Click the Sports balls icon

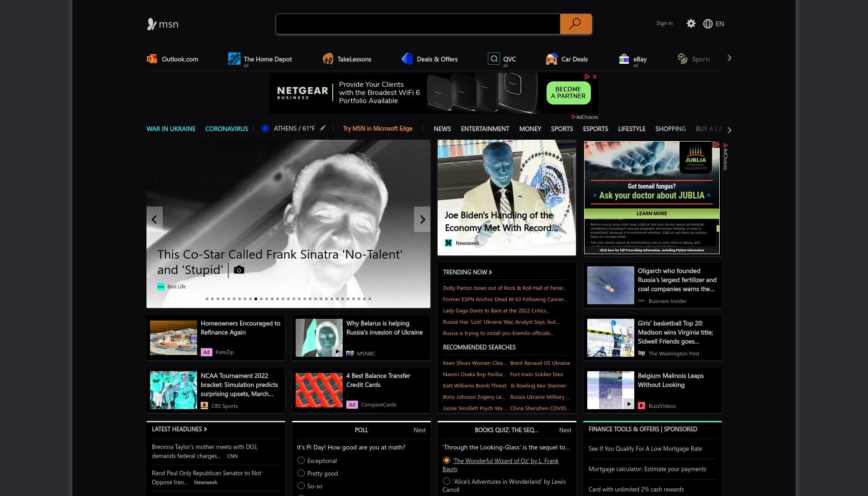683,59
